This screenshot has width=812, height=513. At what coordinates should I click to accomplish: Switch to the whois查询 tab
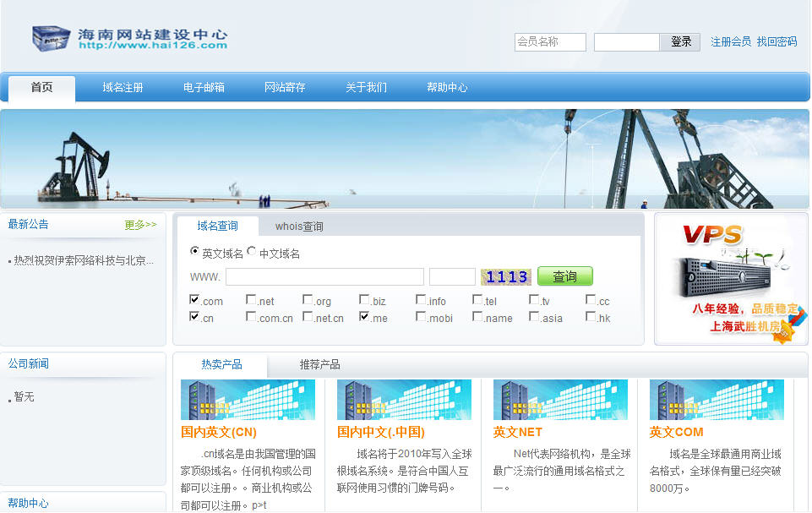pos(299,226)
